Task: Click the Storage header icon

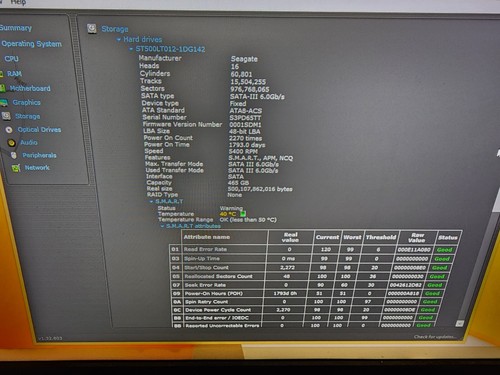Action: tap(92, 29)
